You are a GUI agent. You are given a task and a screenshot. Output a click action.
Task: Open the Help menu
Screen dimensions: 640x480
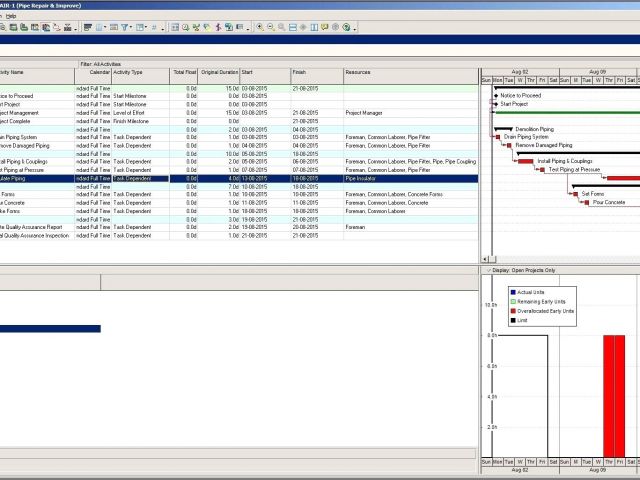tap(10, 16)
